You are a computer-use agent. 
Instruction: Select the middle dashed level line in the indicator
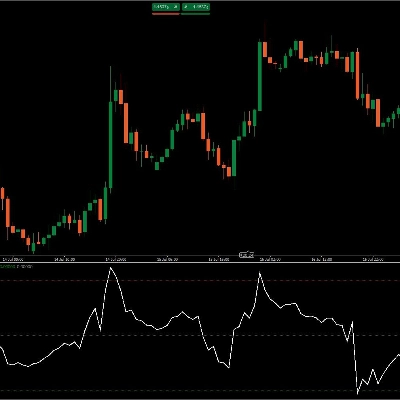click(200, 335)
